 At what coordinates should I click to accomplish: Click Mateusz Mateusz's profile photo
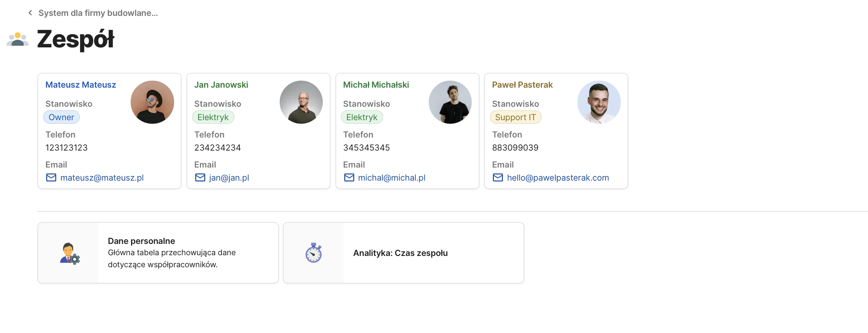152,102
